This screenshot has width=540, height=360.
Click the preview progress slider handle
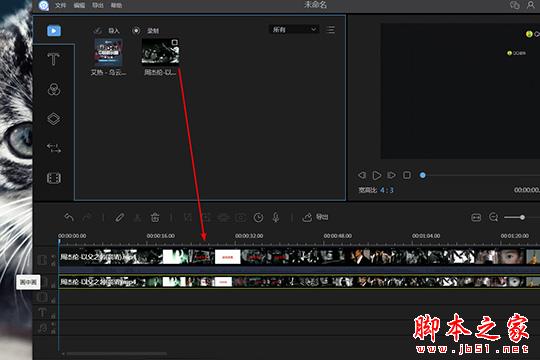coord(423,175)
